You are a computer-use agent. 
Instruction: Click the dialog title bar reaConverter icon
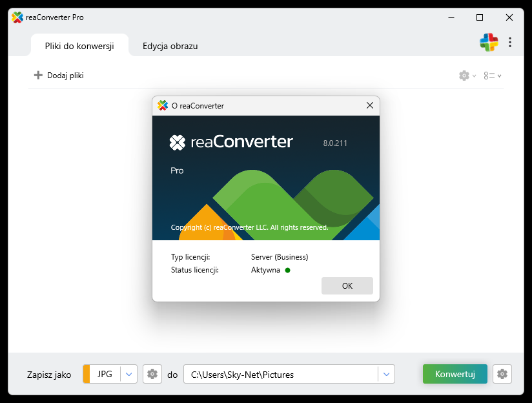[x=163, y=105]
